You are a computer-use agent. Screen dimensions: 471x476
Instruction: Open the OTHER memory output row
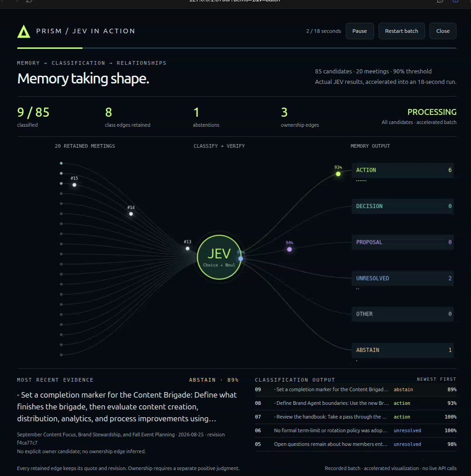(403, 314)
